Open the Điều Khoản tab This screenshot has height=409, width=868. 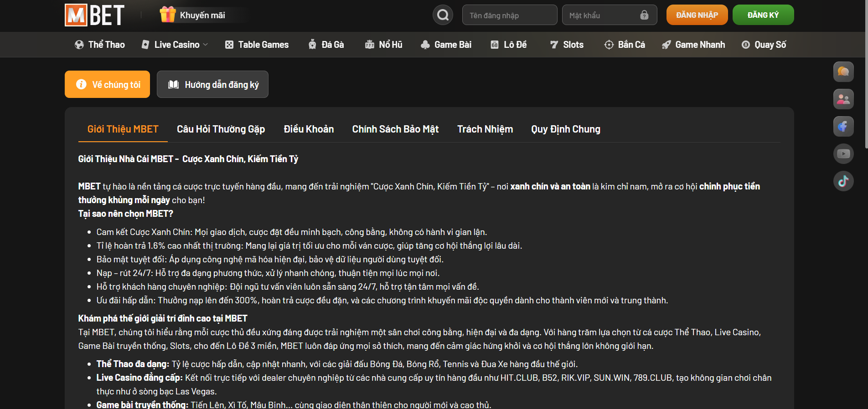click(x=309, y=129)
